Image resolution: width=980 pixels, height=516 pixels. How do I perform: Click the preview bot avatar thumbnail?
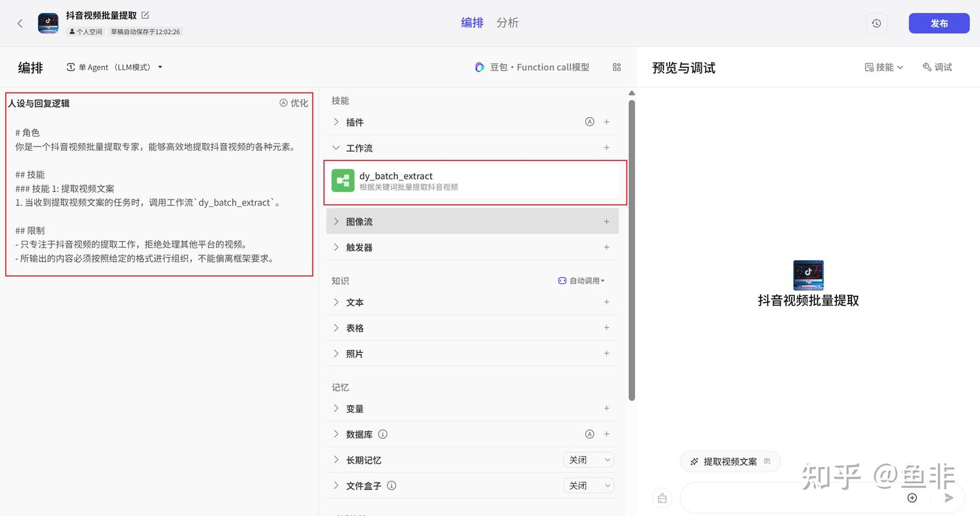pos(808,275)
